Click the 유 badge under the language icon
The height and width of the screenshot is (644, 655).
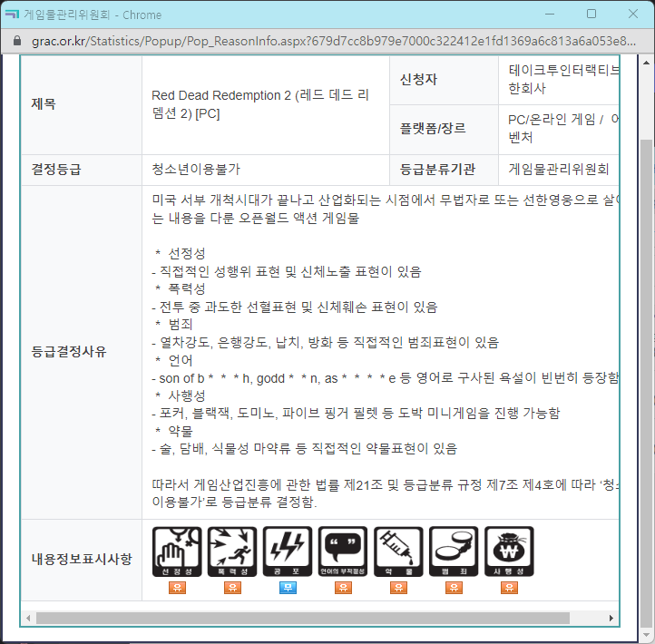343,588
